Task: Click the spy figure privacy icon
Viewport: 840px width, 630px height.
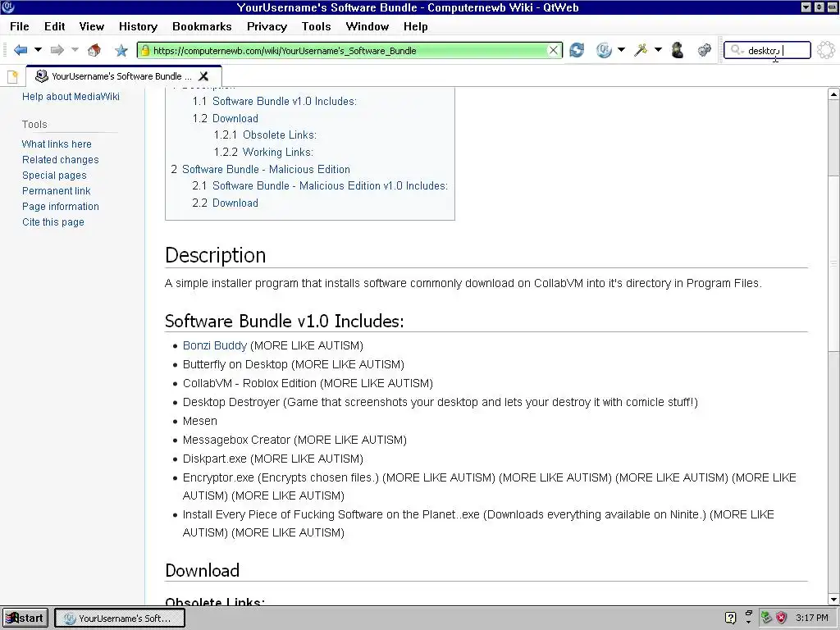Action: click(678, 50)
